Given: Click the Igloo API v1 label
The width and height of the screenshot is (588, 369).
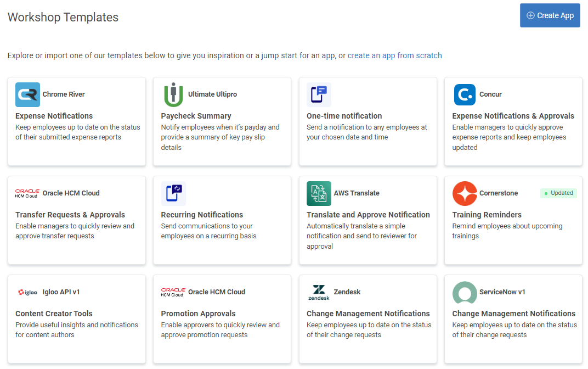Looking at the screenshot, I should pyautogui.click(x=61, y=292).
